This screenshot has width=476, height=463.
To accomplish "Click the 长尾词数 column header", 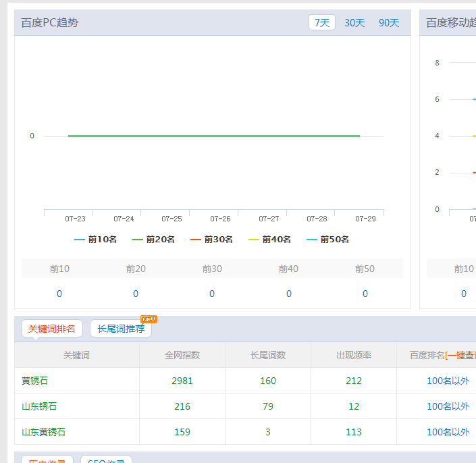I will [268, 355].
